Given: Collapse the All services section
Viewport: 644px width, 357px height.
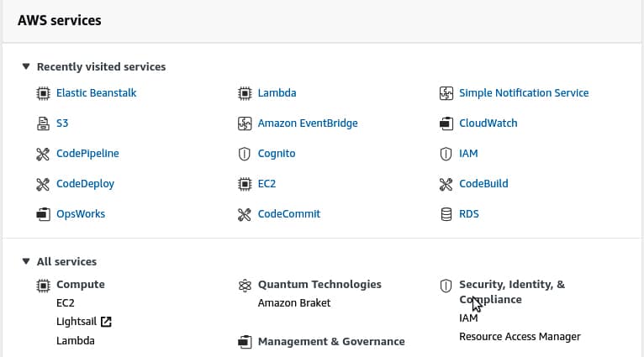Looking at the screenshot, I should (x=27, y=261).
